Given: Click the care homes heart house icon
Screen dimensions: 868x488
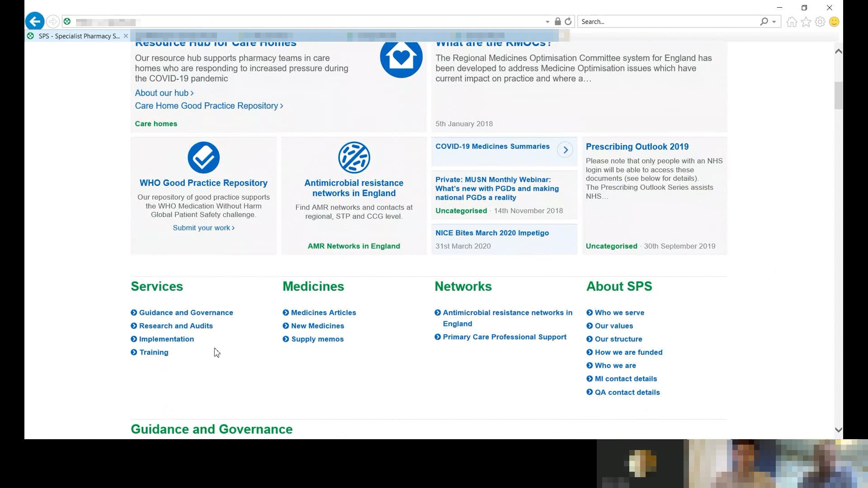Looking at the screenshot, I should 401,58.
